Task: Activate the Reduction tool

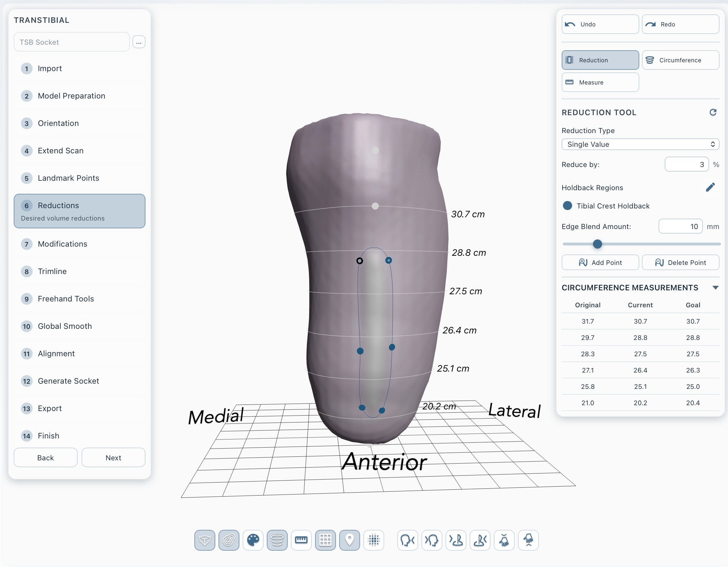Action: pyautogui.click(x=600, y=60)
